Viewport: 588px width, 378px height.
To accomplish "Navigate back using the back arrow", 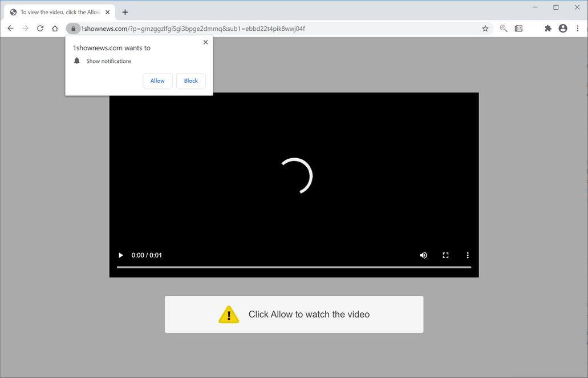I will pos(10,28).
